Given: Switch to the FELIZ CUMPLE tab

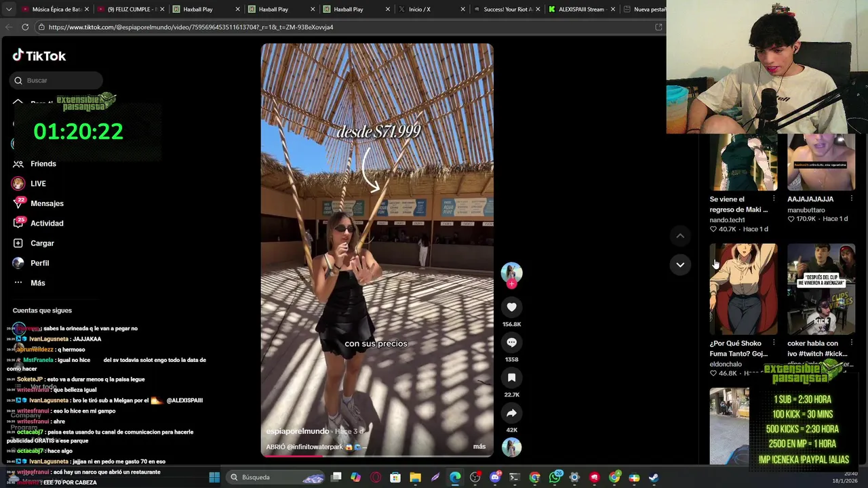Looking at the screenshot, I should 130,9.
